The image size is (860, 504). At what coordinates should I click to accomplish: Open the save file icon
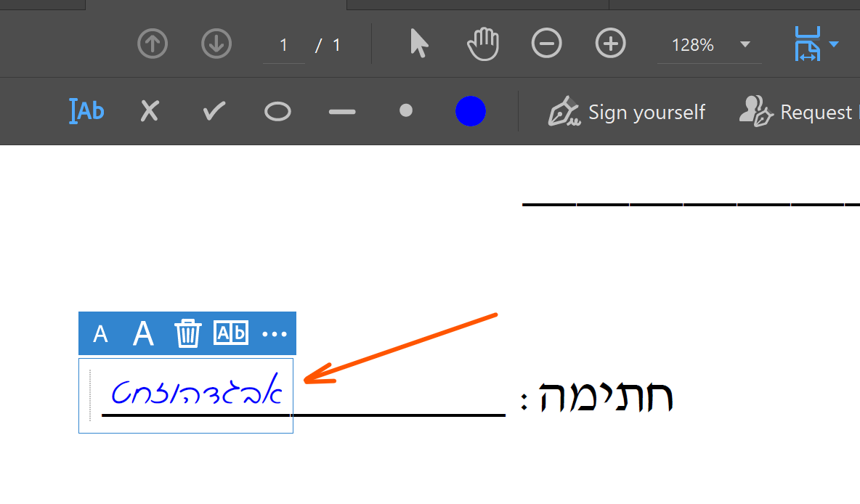(808, 44)
